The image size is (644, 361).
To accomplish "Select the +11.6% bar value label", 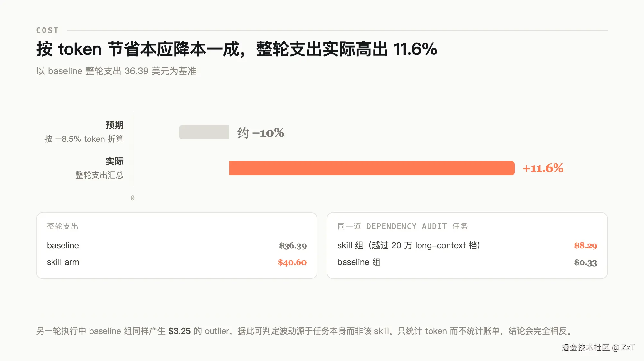I will pos(543,168).
